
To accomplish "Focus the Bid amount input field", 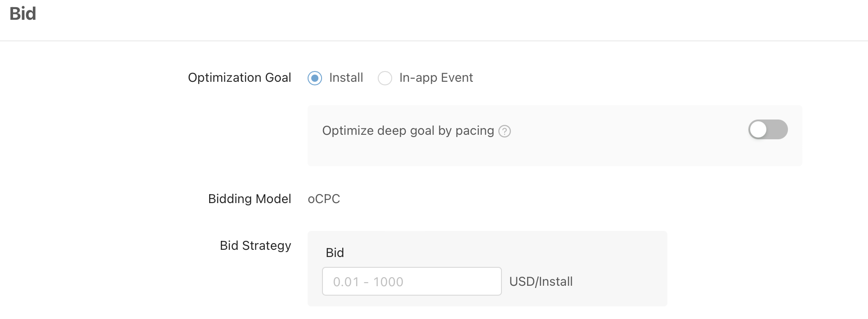I will point(412,281).
